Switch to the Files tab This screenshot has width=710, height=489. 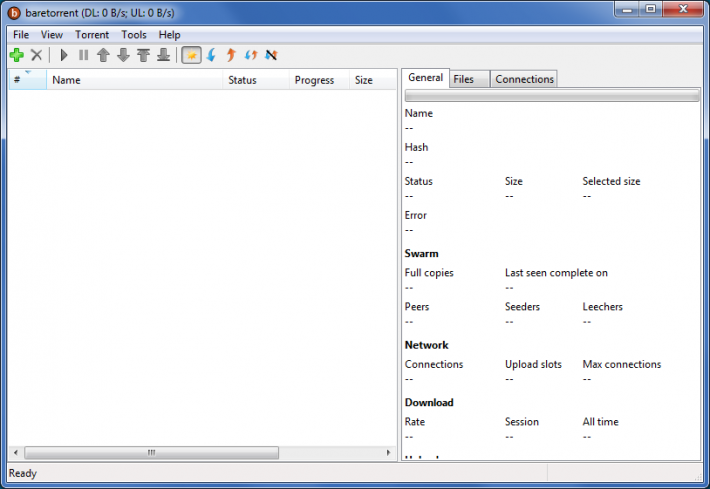pyautogui.click(x=469, y=79)
